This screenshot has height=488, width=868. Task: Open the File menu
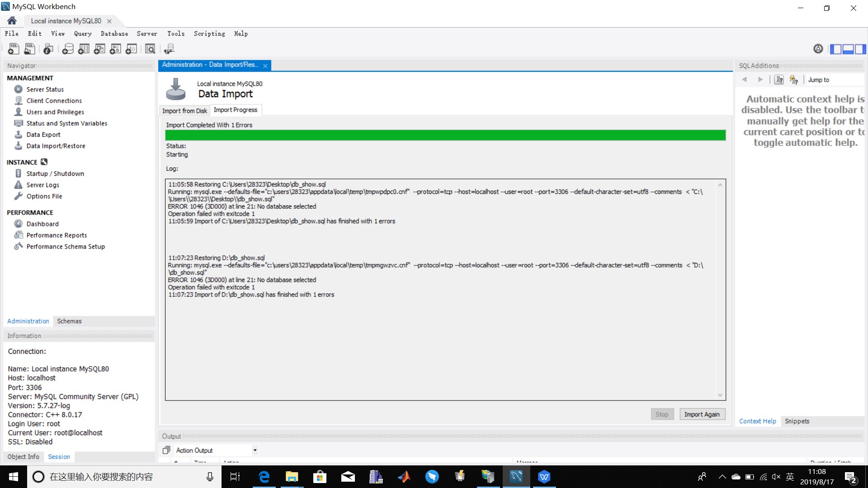(x=12, y=33)
